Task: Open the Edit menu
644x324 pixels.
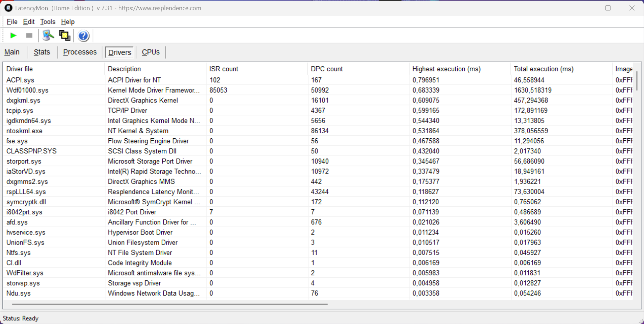Action: point(29,22)
